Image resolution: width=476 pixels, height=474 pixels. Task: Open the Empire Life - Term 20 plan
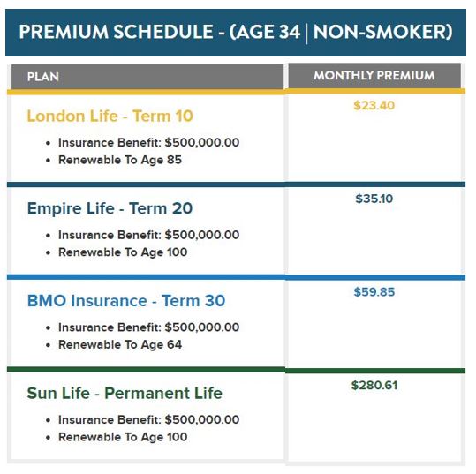[110, 208]
